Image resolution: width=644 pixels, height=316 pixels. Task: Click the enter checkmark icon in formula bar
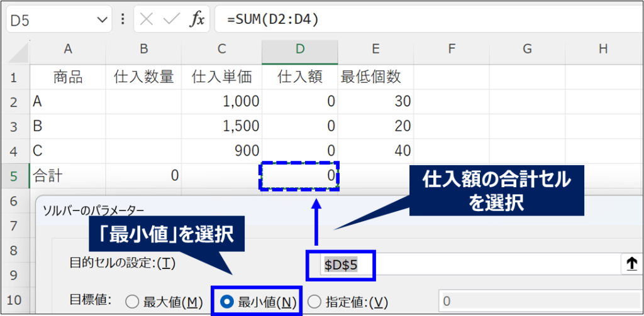(x=171, y=19)
